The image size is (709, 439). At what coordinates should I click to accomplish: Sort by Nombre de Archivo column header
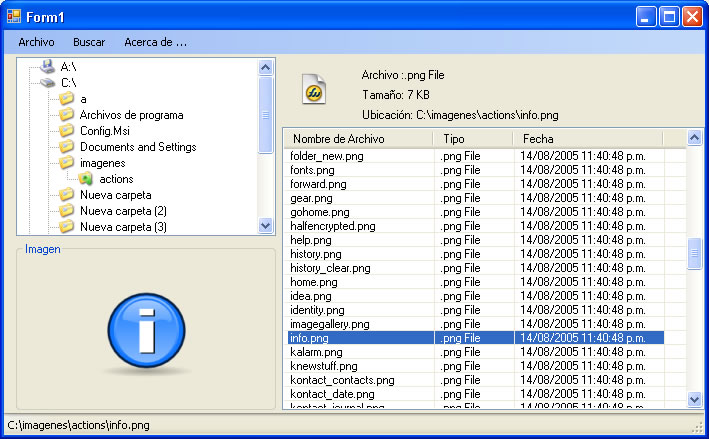click(338, 139)
